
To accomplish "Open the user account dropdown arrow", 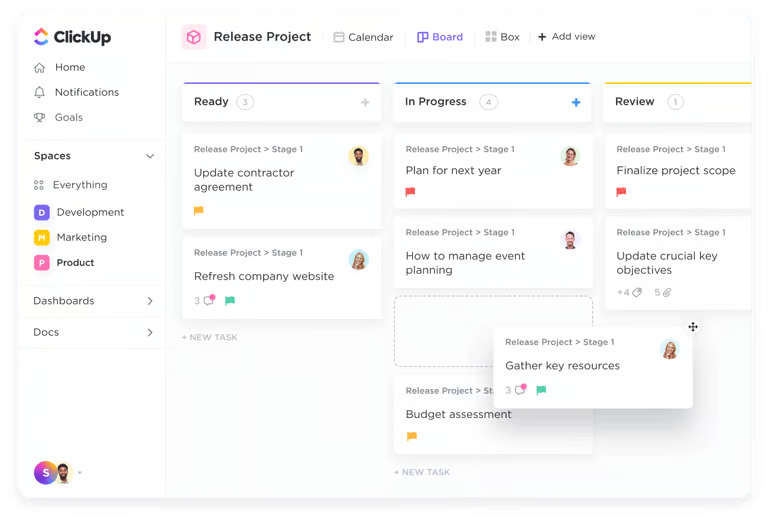I will point(80,473).
